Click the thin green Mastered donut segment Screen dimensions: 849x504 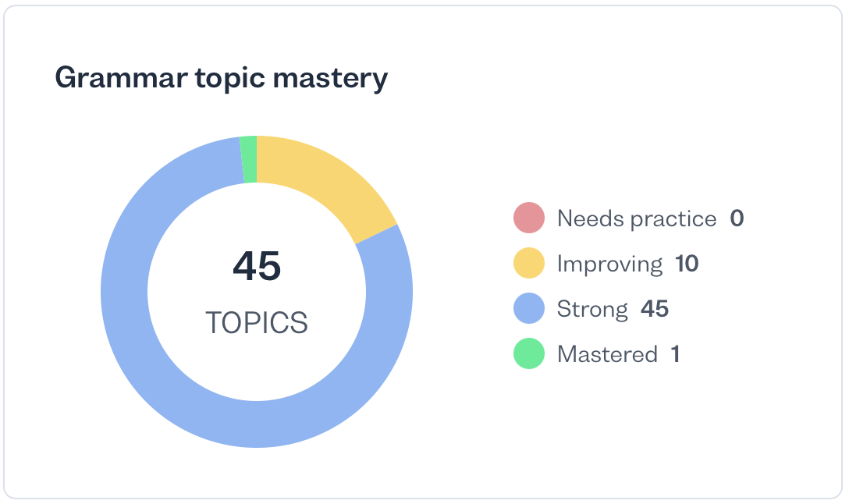pyautogui.click(x=249, y=159)
